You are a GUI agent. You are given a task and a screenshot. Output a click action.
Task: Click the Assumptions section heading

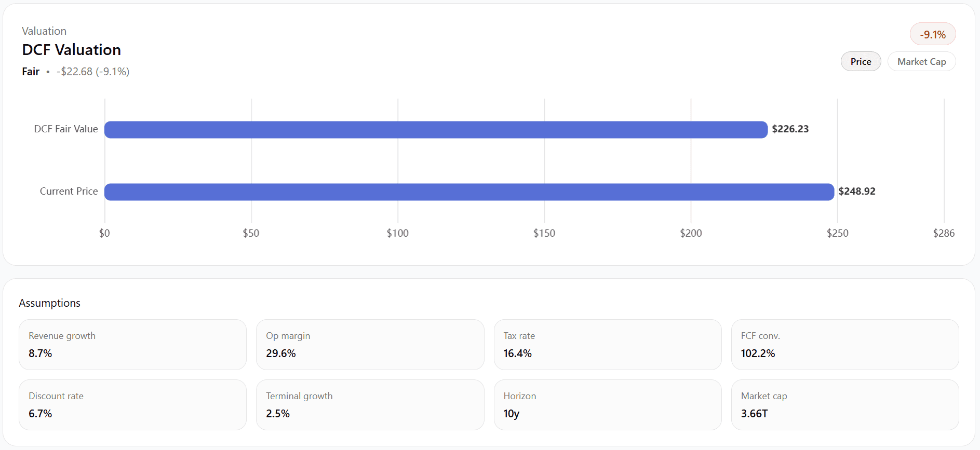[x=50, y=303]
